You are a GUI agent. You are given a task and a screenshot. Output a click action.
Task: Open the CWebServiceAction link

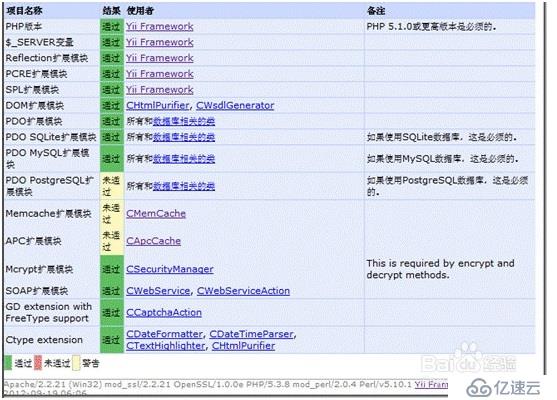243,291
